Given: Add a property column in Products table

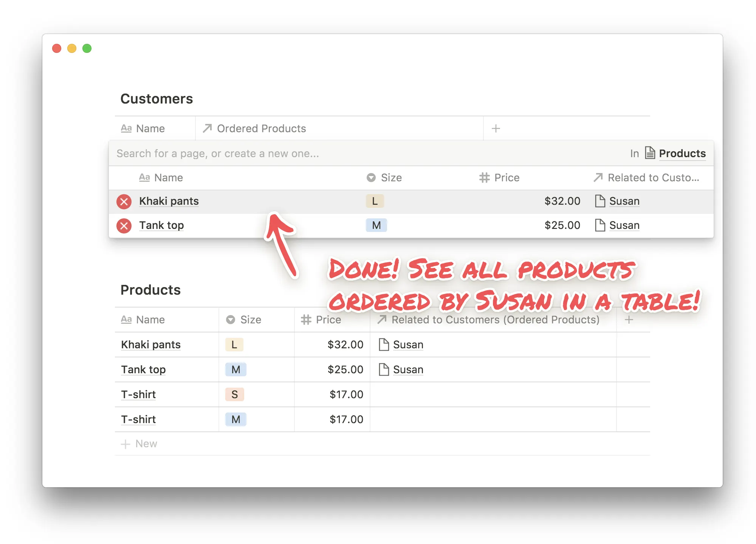Looking at the screenshot, I should point(629,320).
